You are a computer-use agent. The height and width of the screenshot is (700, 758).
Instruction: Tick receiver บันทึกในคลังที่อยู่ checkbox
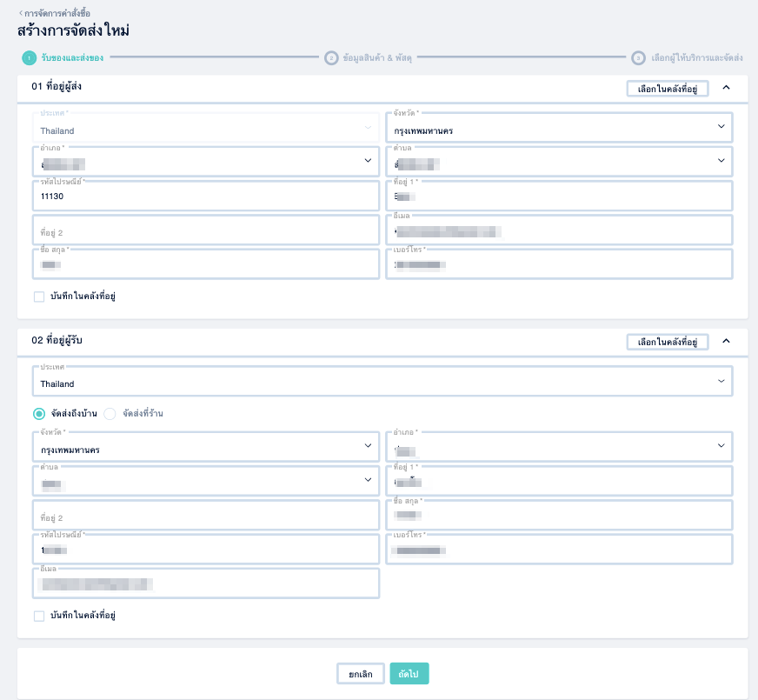point(39,616)
